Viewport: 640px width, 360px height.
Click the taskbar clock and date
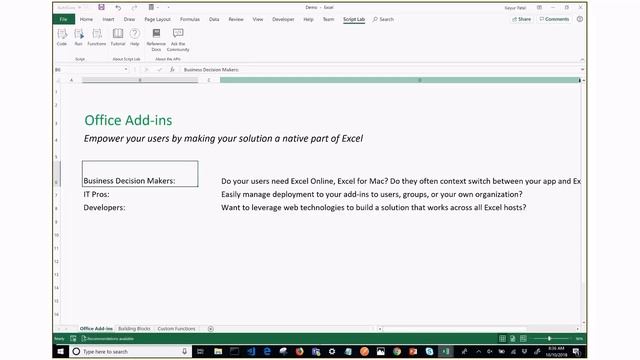tap(556, 351)
